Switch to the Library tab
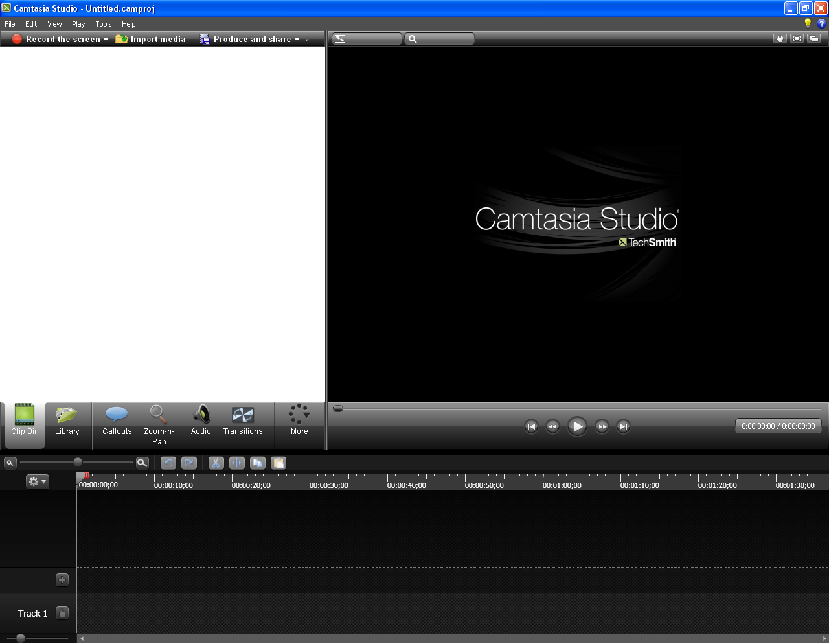 [x=67, y=421]
